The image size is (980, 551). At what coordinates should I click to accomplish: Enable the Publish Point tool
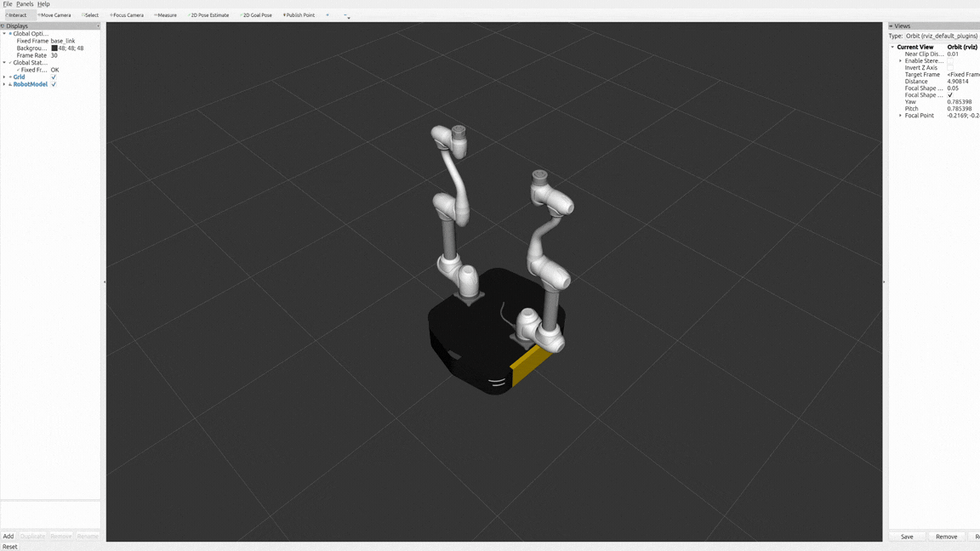tap(299, 15)
